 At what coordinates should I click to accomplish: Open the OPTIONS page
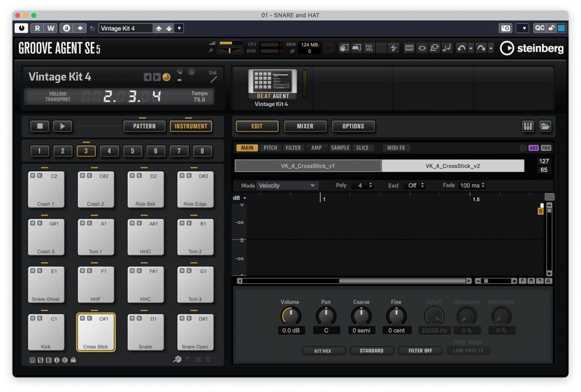coord(353,127)
